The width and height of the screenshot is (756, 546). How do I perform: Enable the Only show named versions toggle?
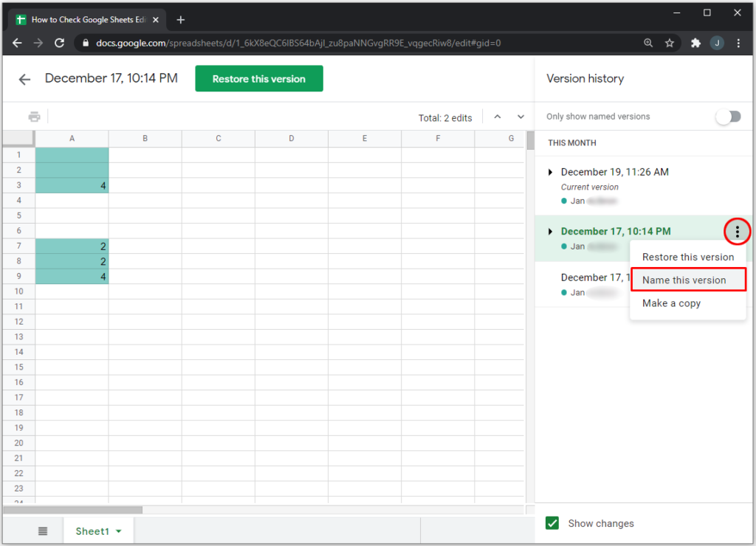pyautogui.click(x=728, y=116)
